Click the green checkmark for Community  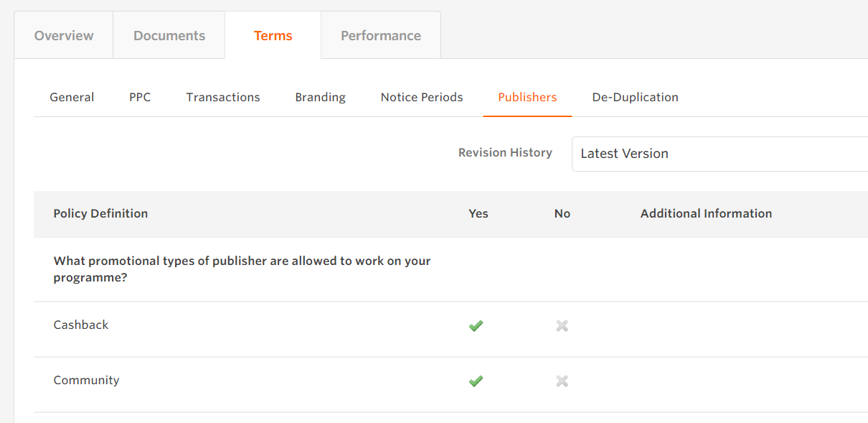point(476,381)
